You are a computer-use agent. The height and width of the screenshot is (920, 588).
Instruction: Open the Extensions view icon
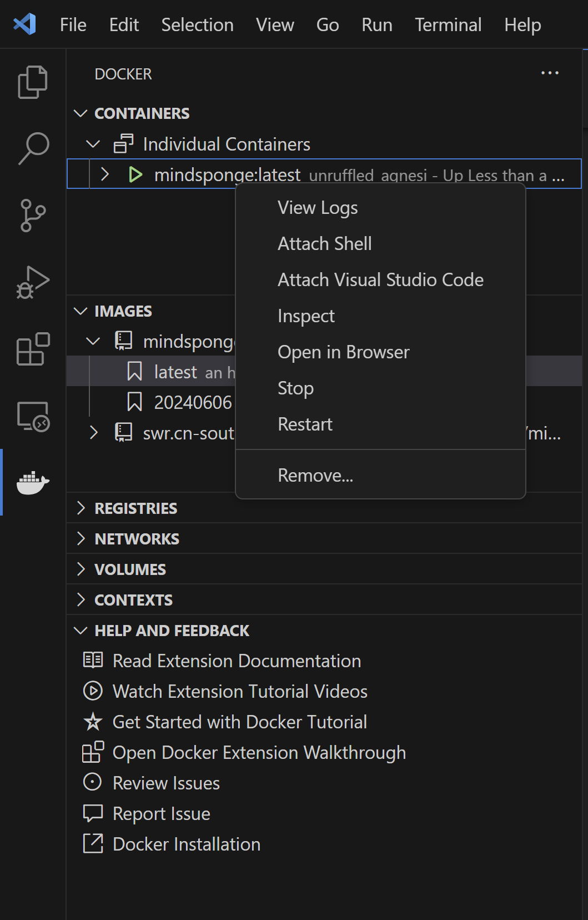click(33, 349)
